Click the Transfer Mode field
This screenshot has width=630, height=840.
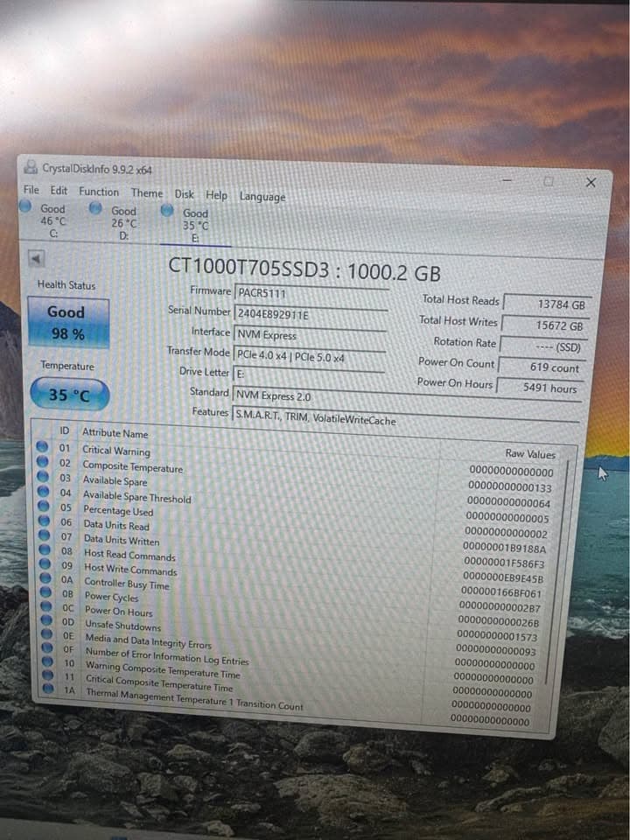tap(310, 356)
